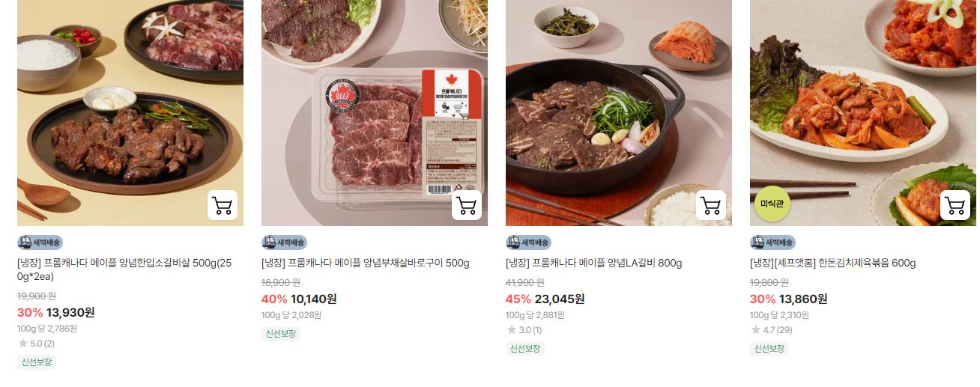
Task: Add 한돈김치제육볶음 600g to cart
Action: tap(955, 205)
